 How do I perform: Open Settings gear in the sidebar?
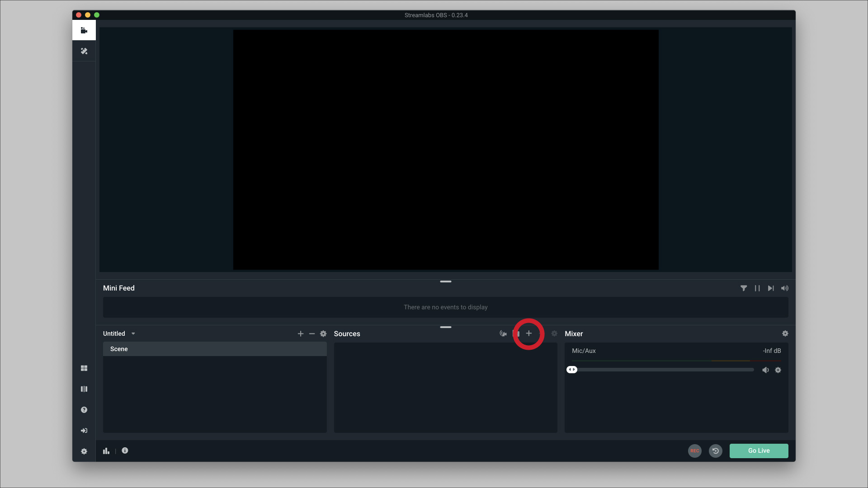84,451
